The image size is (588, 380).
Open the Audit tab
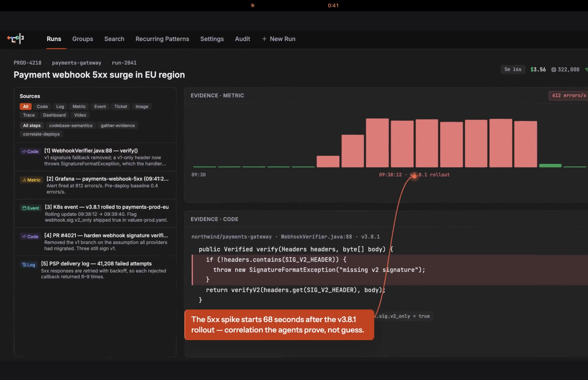pos(242,39)
